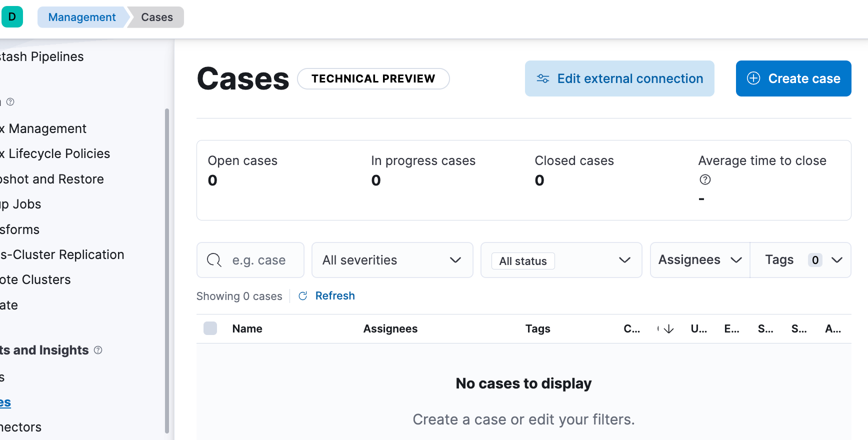The height and width of the screenshot is (440, 868).
Task: Click the sort descending arrow in table header
Action: pyautogui.click(x=668, y=329)
